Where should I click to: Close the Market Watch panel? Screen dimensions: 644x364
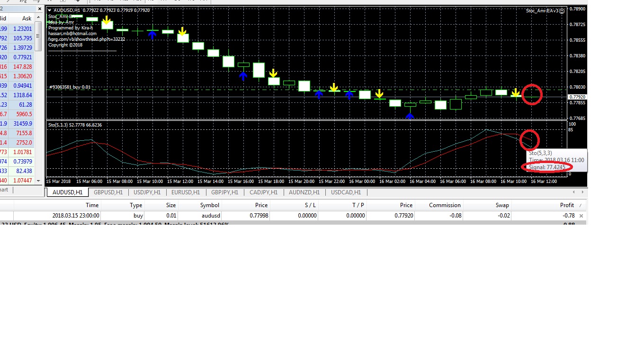(39, 9)
